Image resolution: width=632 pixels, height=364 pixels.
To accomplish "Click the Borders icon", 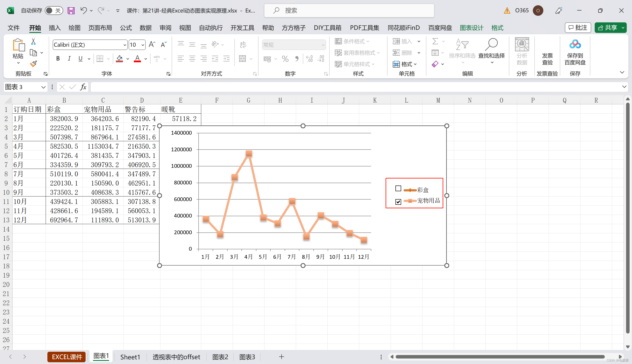I will pos(100,59).
